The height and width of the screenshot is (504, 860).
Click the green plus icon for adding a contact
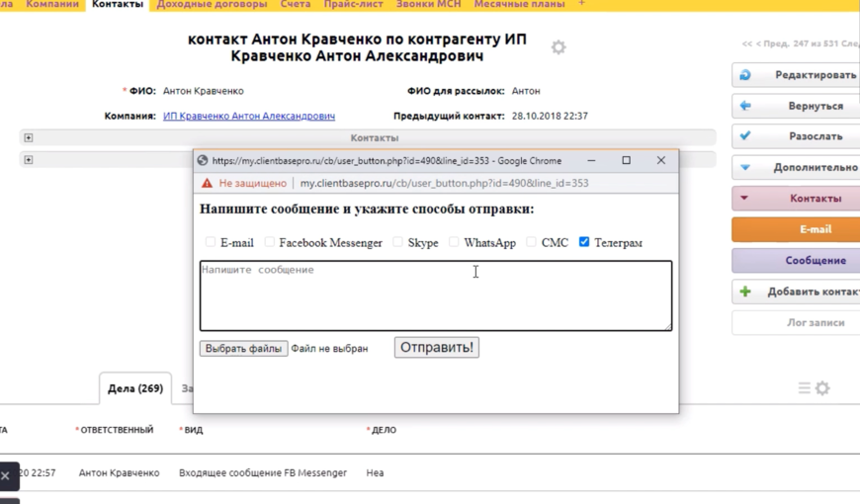(x=745, y=292)
